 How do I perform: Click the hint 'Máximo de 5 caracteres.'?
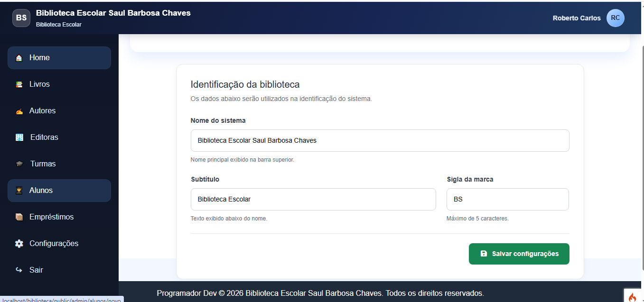tap(477, 219)
